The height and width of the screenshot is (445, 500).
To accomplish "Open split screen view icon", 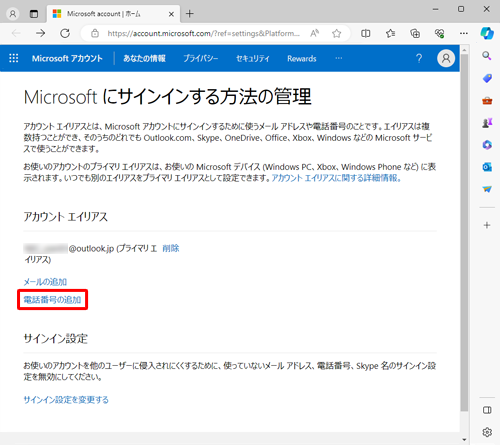I will [x=366, y=33].
